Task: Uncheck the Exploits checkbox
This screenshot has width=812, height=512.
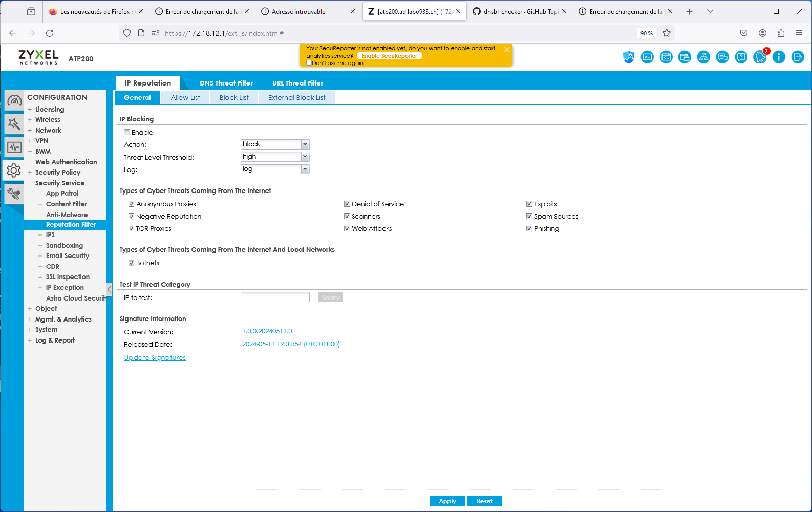Action: pyautogui.click(x=529, y=204)
